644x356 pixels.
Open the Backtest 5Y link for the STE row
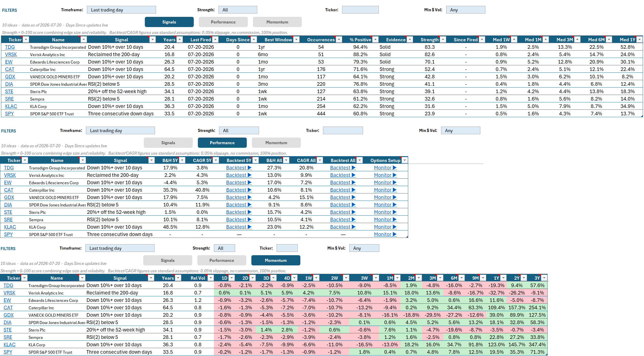[239, 212]
